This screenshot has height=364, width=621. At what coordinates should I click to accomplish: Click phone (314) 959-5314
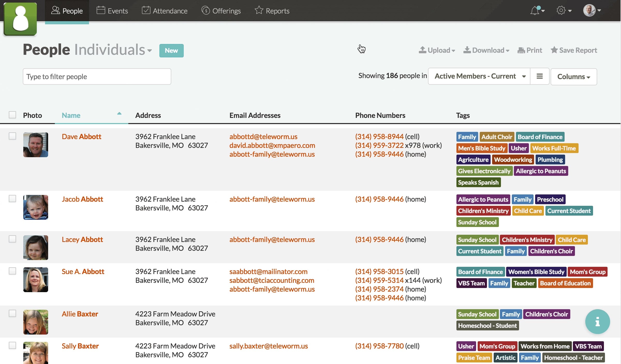coord(379,280)
